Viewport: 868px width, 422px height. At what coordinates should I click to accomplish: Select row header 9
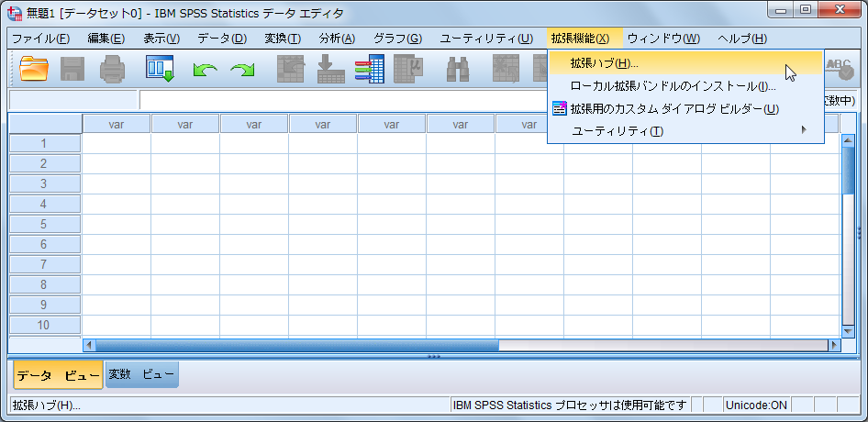point(45,305)
